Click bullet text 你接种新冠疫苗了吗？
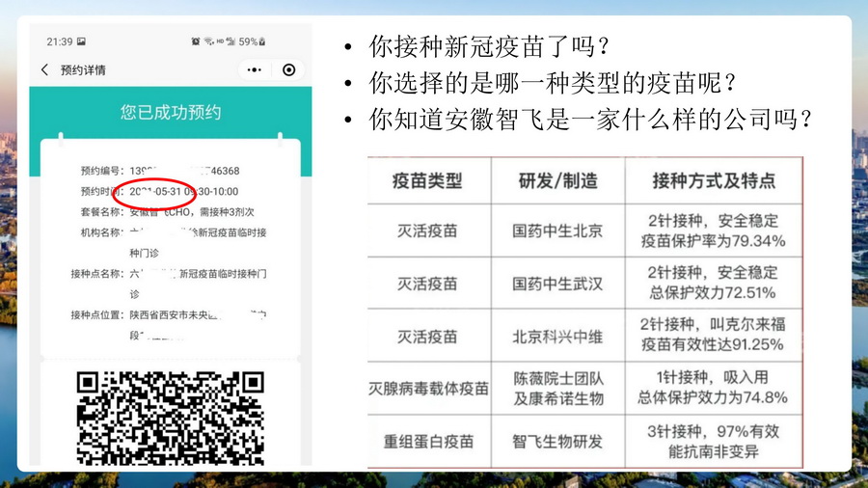This screenshot has height=488, width=868. coord(489,46)
